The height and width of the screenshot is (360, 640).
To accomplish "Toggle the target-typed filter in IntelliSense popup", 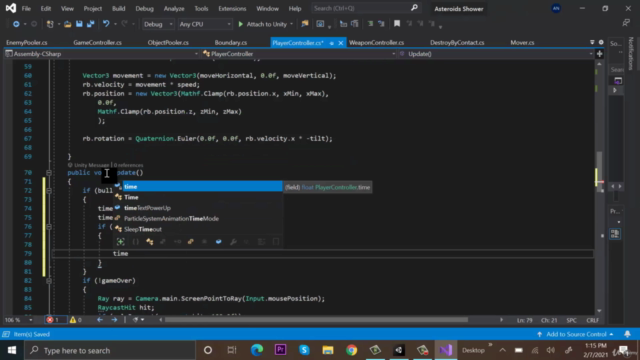I will (x=121, y=242).
